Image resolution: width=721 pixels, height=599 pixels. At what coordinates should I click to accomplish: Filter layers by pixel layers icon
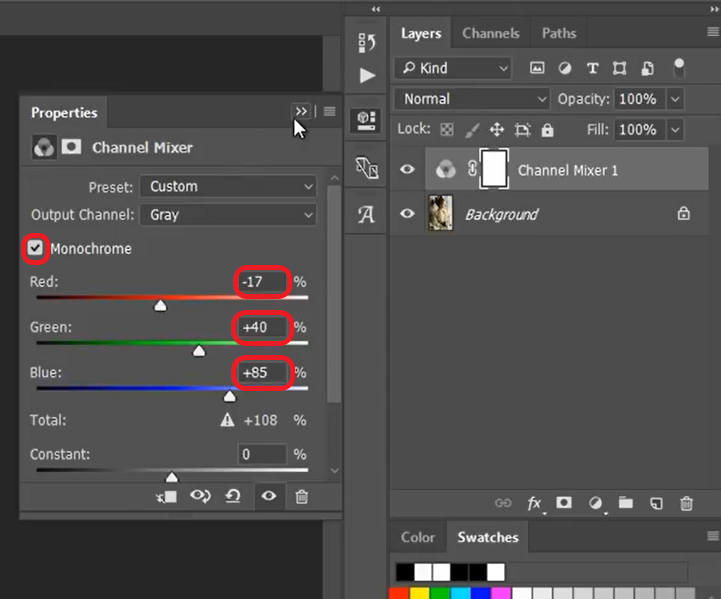537,68
